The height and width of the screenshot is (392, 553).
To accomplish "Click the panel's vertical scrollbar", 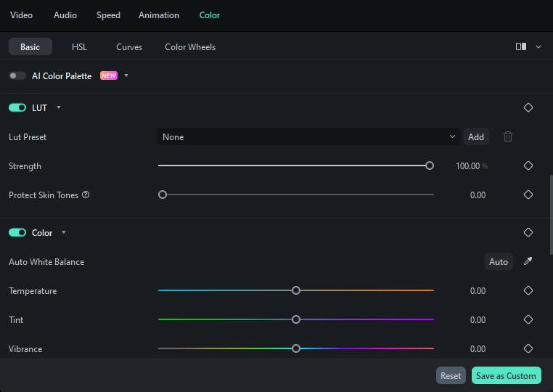I will coord(551,215).
